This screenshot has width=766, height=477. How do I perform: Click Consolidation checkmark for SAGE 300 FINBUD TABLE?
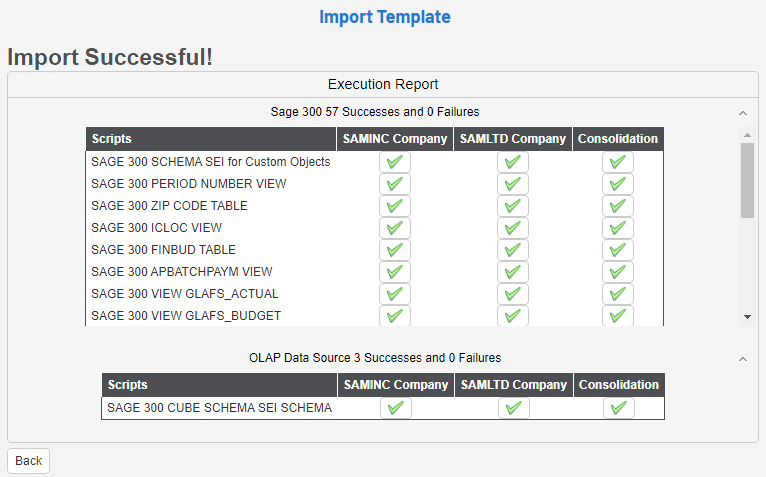click(x=618, y=250)
